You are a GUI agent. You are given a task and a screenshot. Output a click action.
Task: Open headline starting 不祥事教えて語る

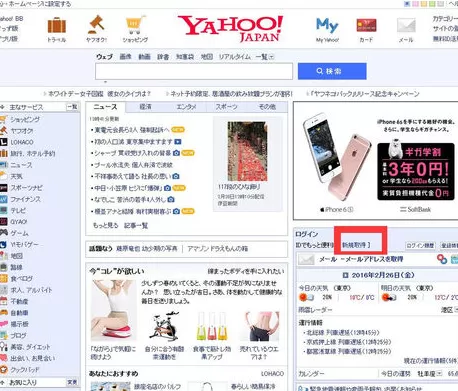[133, 176]
